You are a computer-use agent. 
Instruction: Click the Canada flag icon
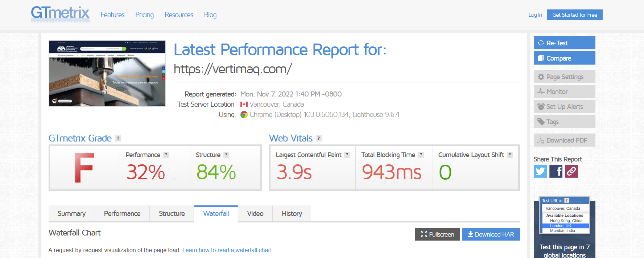coord(244,104)
